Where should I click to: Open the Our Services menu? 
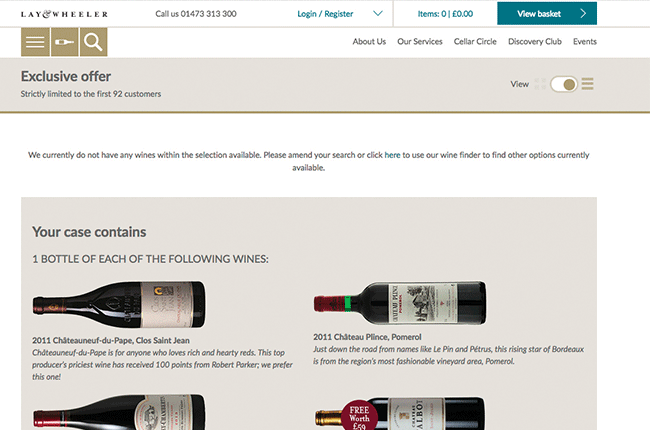tap(420, 42)
